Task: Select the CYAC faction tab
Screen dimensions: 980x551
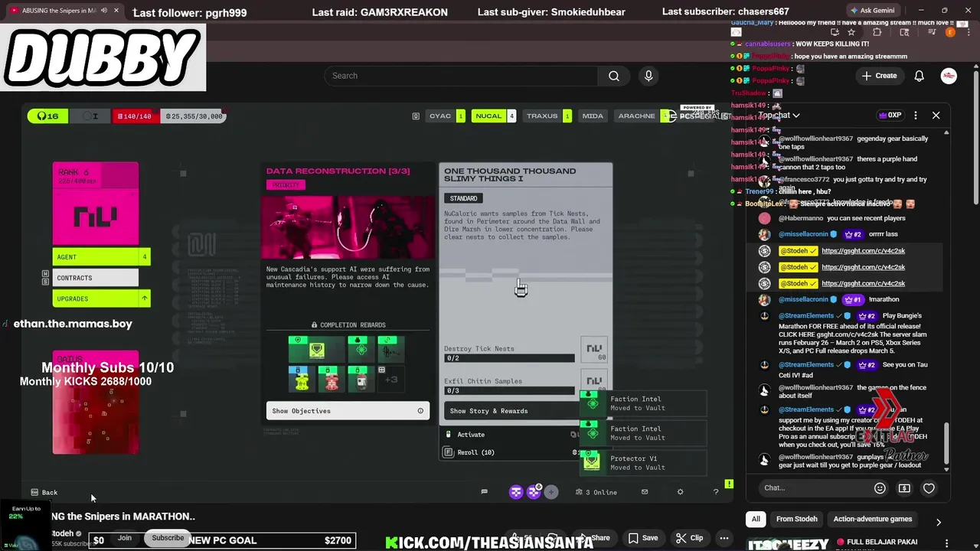Action: [x=445, y=116]
